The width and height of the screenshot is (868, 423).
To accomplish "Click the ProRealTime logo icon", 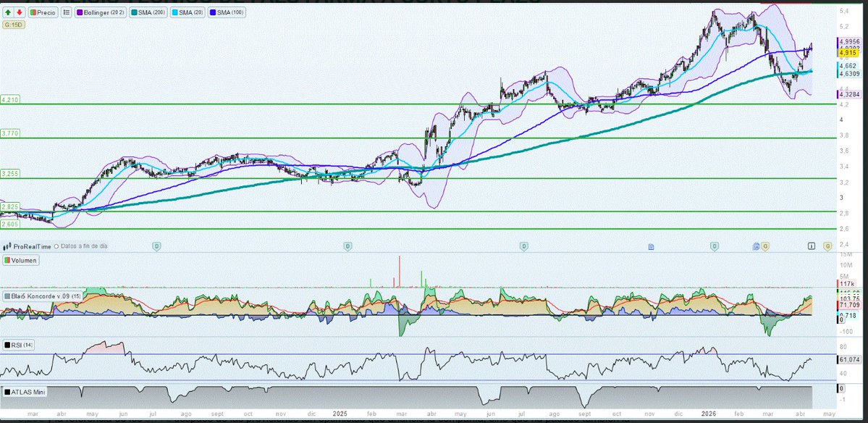I will [x=9, y=246].
